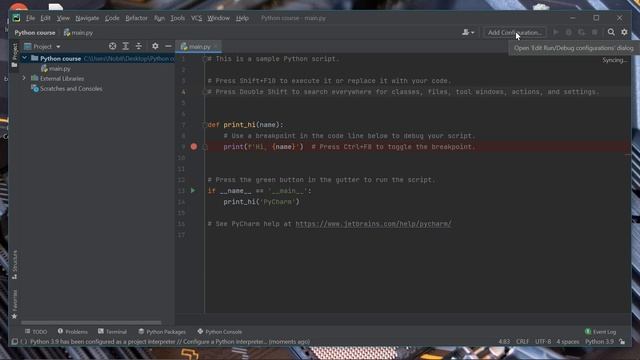Image resolution: width=640 pixels, height=360 pixels.
Task: Click the Python 3.9 configured status message
Action: tap(170, 342)
